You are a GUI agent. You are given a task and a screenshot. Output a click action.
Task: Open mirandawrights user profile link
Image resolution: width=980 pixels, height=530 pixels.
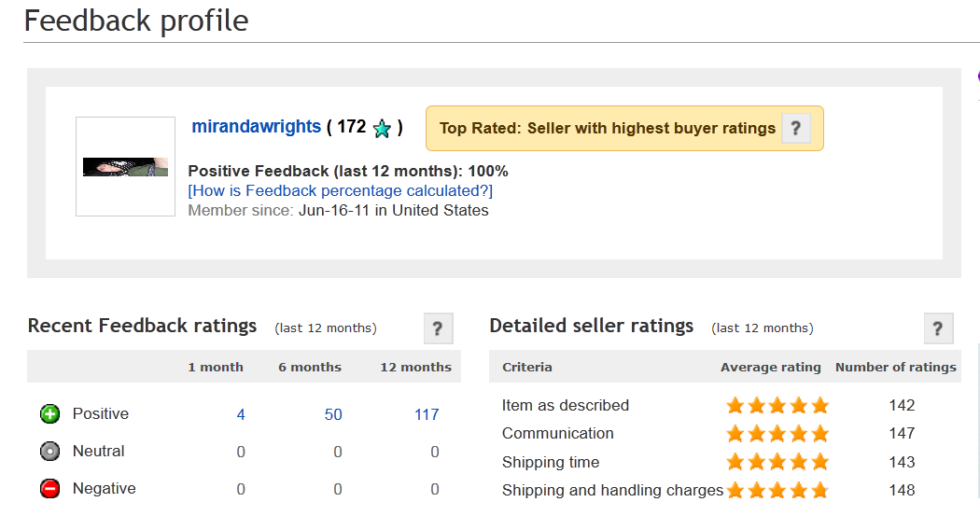pos(257,126)
